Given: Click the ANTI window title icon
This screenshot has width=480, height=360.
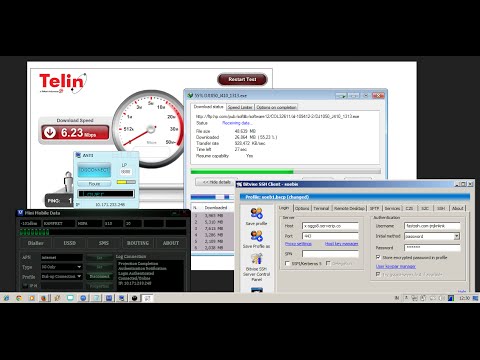Looking at the screenshot, I should pos(78,155).
